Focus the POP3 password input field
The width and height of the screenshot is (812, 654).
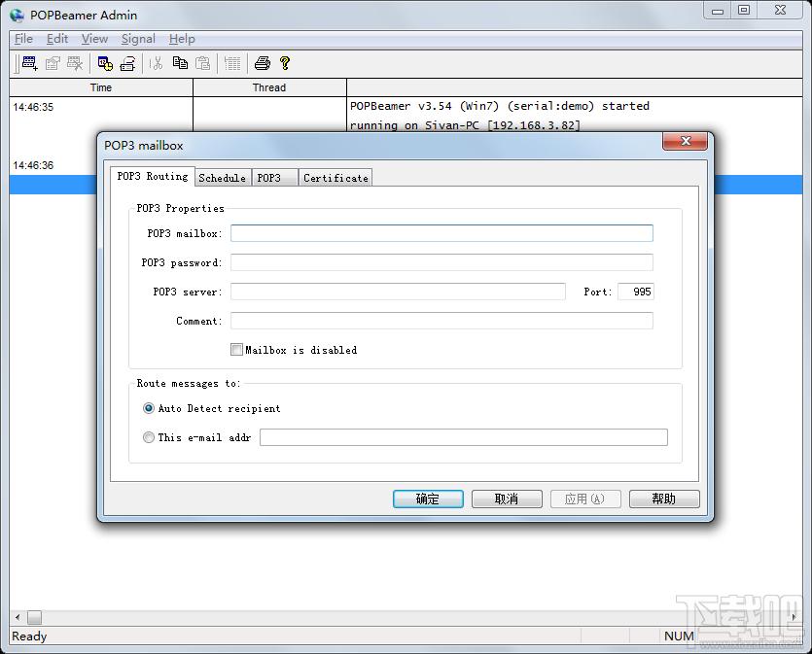click(441, 262)
